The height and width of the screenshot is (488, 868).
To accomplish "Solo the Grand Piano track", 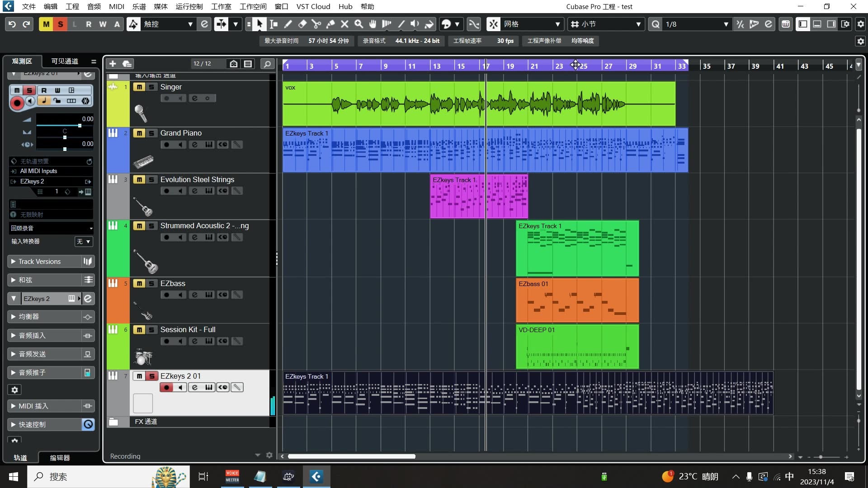I will click(151, 133).
